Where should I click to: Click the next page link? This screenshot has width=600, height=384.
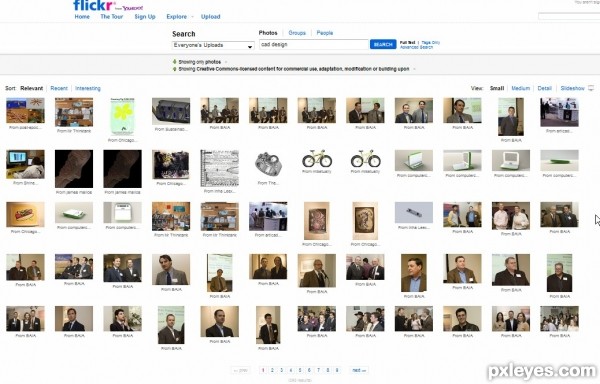(359, 370)
